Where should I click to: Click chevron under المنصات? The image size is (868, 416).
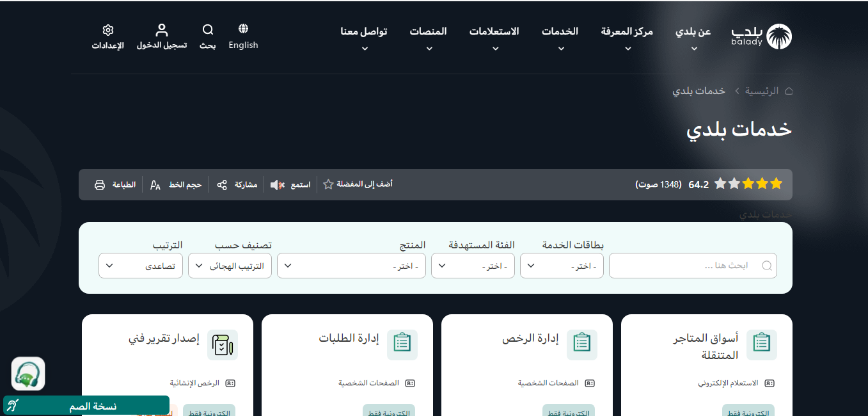pos(429,48)
